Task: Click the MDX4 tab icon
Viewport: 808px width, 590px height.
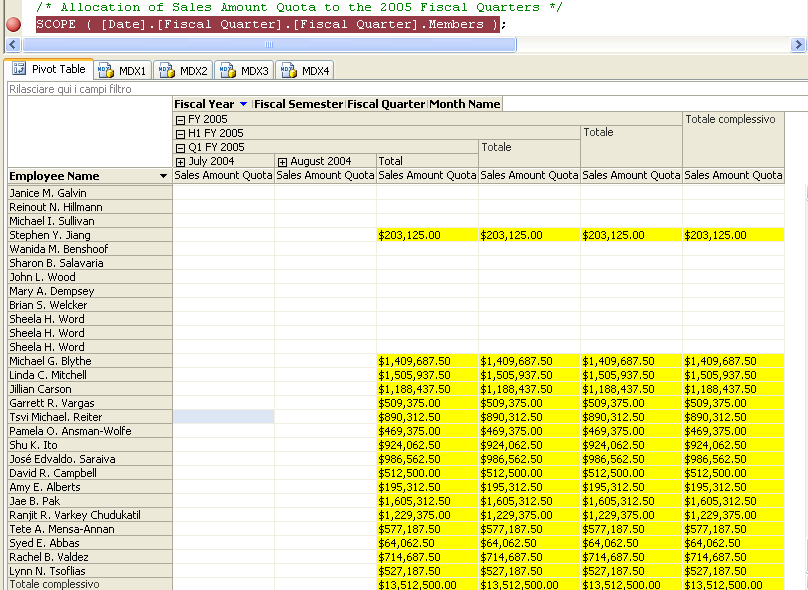Action: point(289,71)
